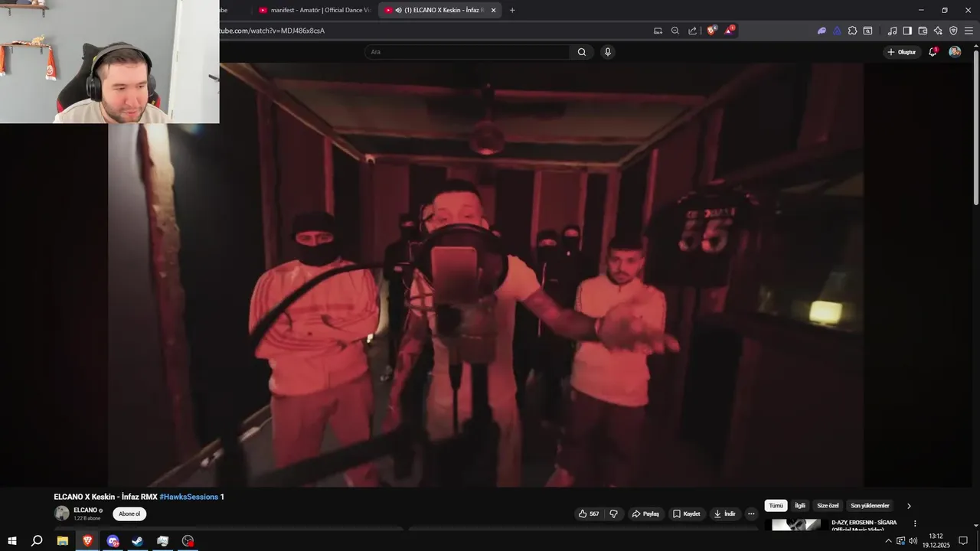Viewport: 980px width, 551px height.
Task: Open Discord from taskbar
Action: coord(113,541)
